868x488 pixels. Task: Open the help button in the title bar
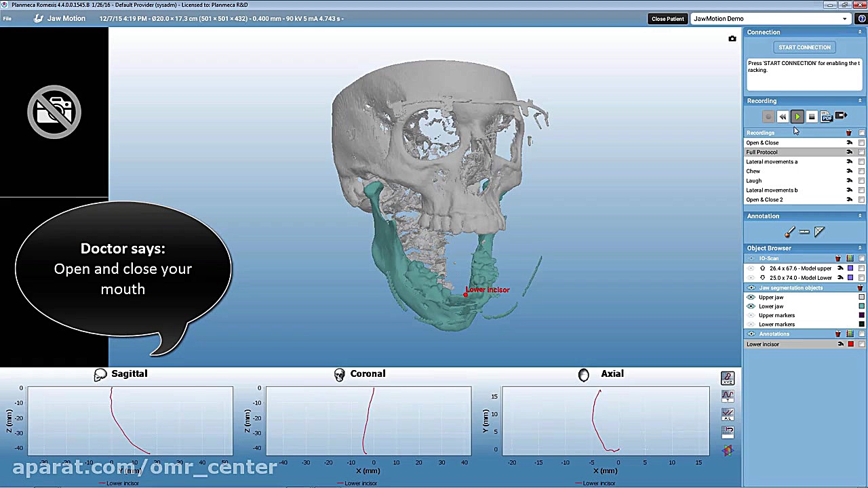coord(862,19)
